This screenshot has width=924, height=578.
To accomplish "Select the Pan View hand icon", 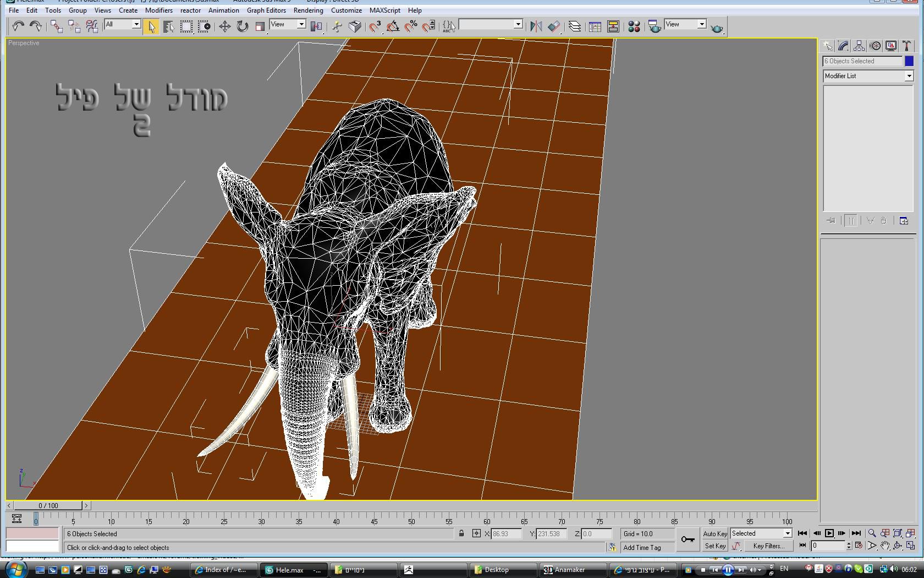I will coord(884,546).
